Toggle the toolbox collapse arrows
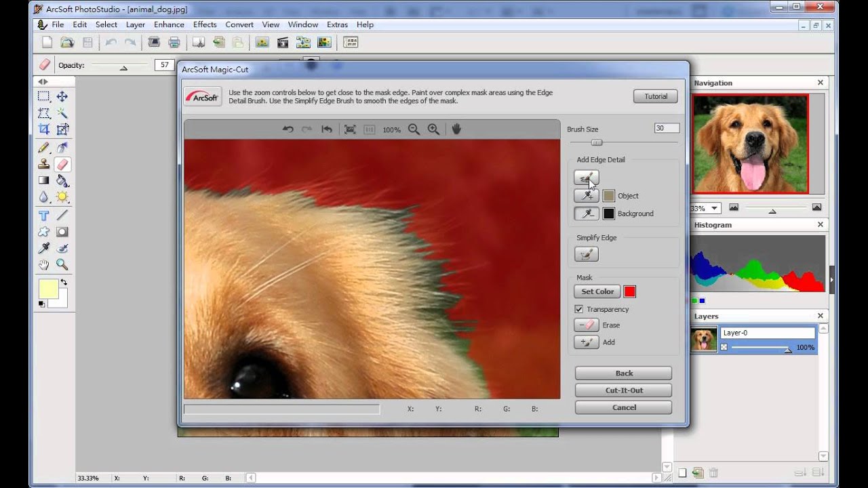Screen dimensions: 868x488 click(x=41, y=81)
